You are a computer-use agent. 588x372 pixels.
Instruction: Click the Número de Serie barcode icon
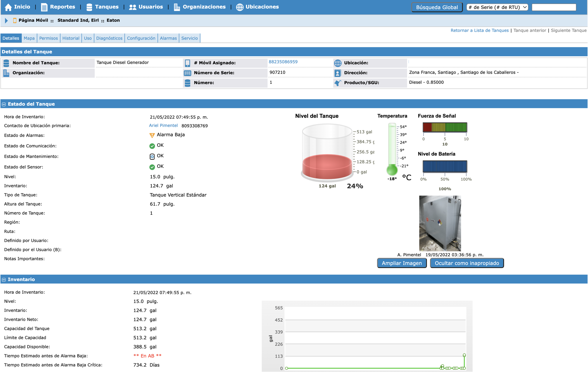pos(187,73)
